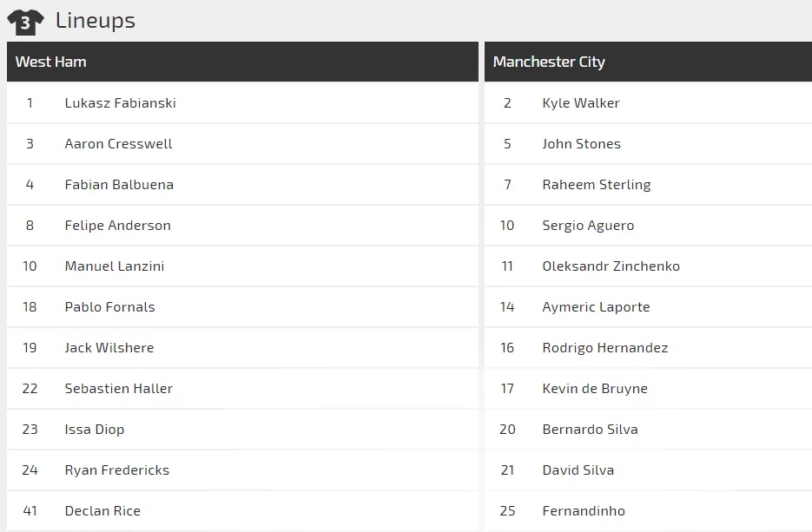The image size is (812, 532).
Task: Open Raheem Sterling player entry
Action: (596, 184)
